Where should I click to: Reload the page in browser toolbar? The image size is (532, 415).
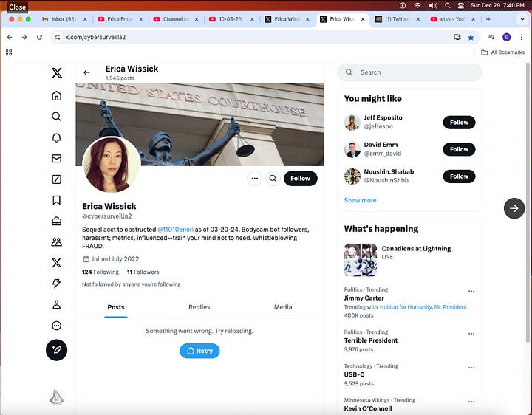click(39, 38)
